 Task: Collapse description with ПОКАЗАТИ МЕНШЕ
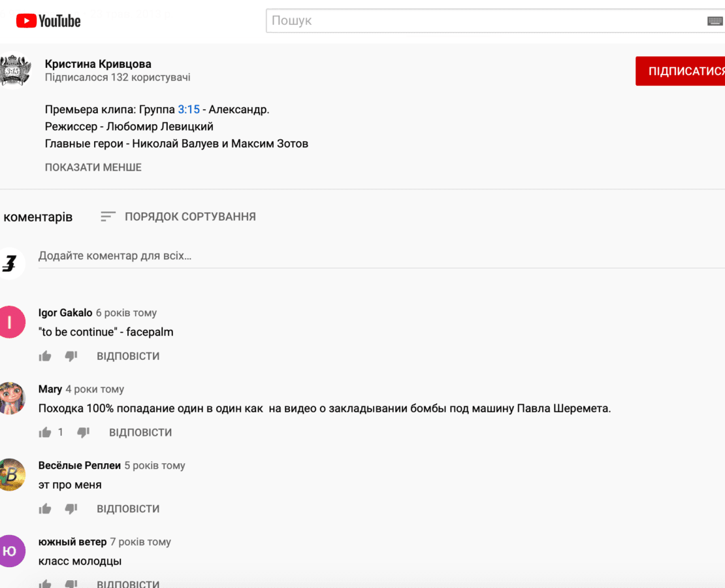pyautogui.click(x=93, y=167)
